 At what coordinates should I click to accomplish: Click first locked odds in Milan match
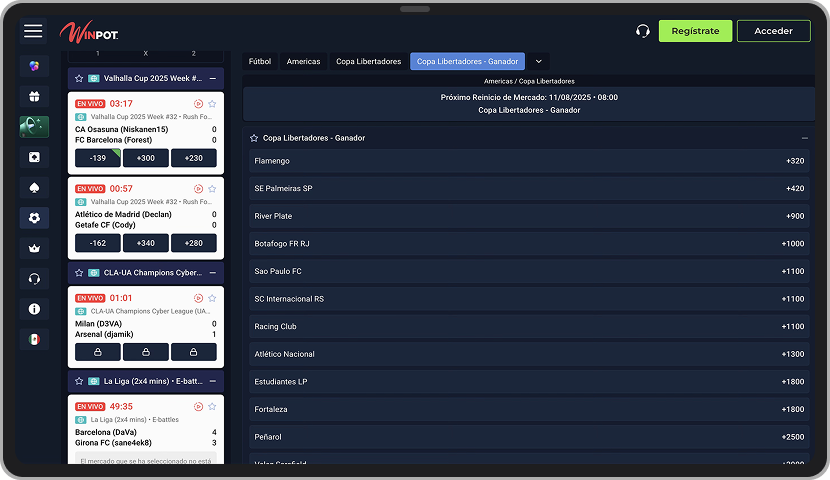click(98, 352)
